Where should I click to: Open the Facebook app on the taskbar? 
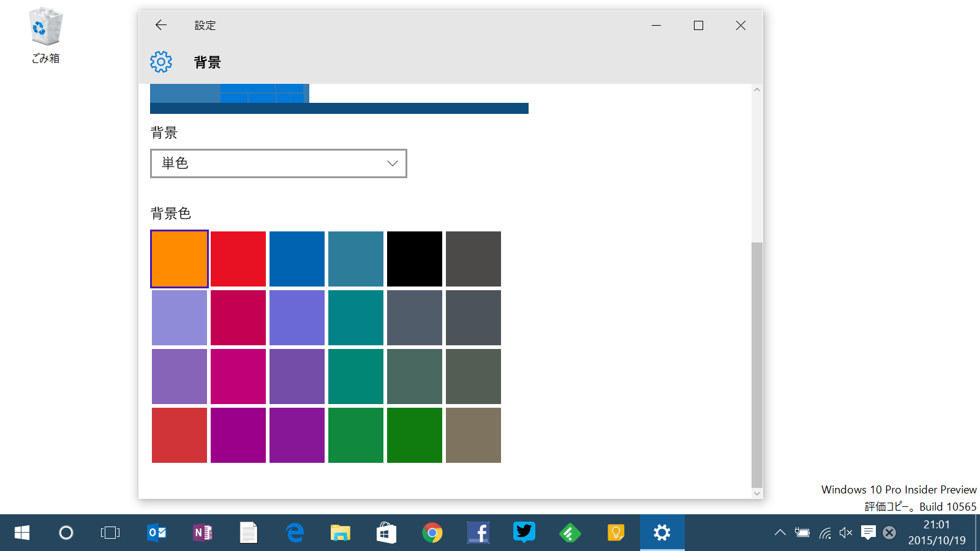pyautogui.click(x=478, y=533)
